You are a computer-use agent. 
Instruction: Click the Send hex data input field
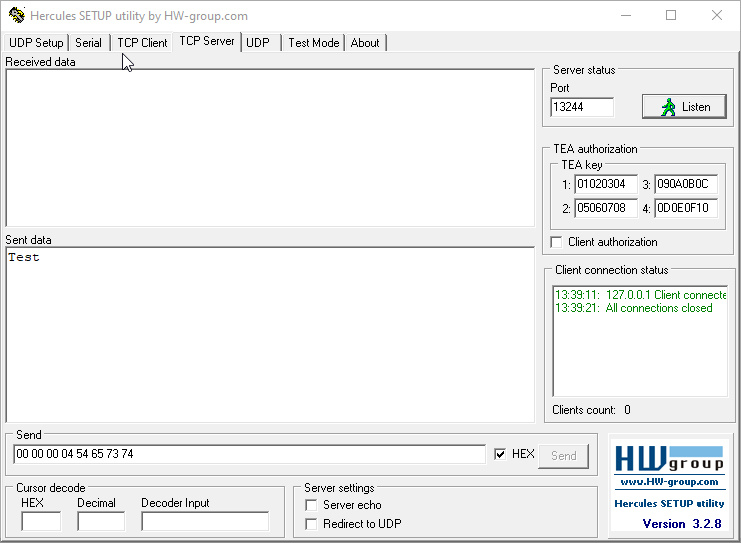click(250, 454)
